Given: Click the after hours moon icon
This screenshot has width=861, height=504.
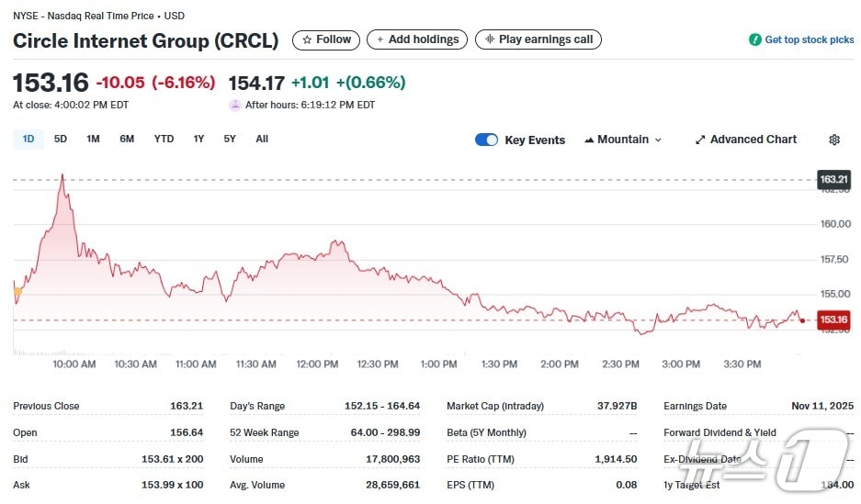Looking at the screenshot, I should click(235, 105).
